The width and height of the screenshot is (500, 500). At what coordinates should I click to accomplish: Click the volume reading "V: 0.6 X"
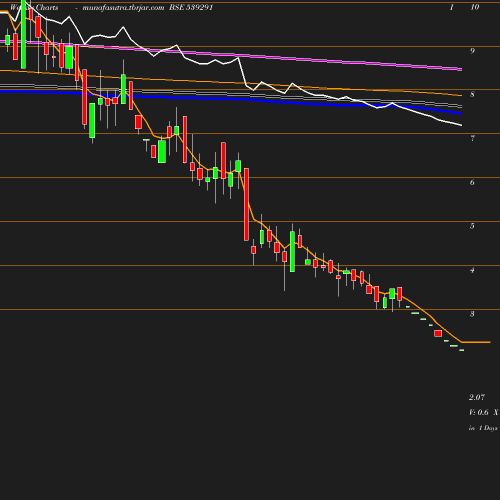484,412
